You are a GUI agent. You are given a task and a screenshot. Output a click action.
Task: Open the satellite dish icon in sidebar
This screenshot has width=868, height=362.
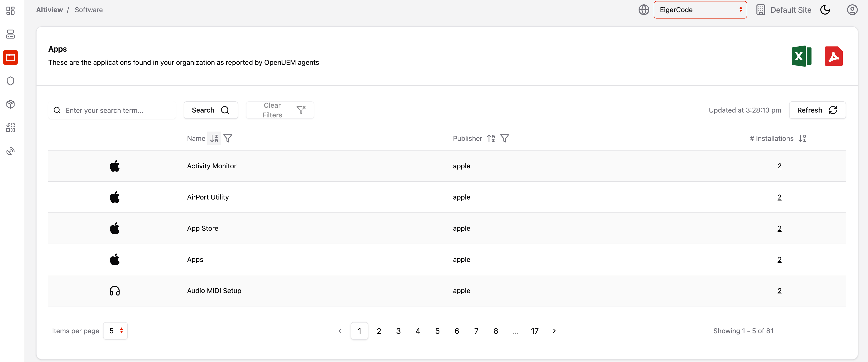click(x=10, y=151)
